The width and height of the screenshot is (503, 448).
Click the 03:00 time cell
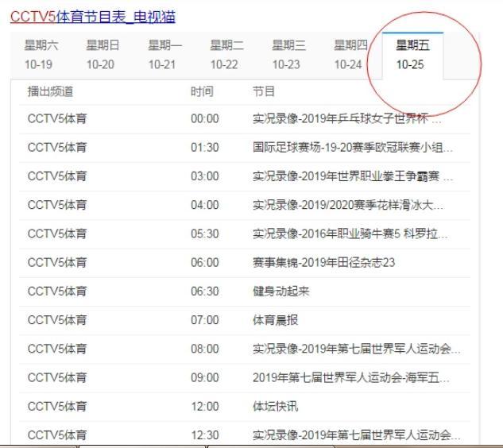pos(205,176)
